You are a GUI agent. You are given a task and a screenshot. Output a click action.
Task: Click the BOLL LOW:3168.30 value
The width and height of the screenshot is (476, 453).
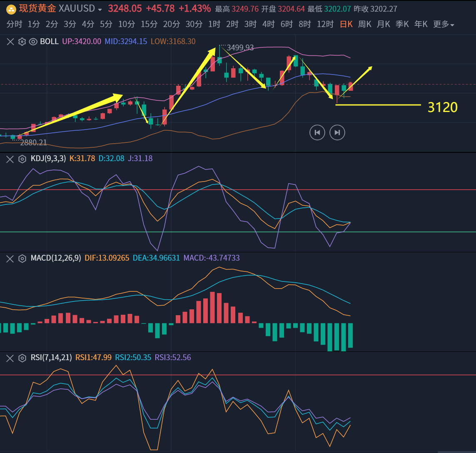(173, 42)
